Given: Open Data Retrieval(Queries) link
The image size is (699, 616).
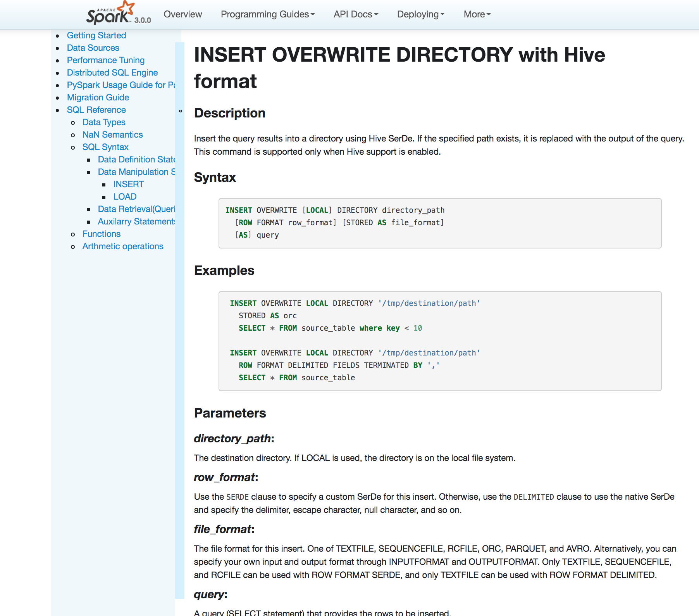Looking at the screenshot, I should point(136,209).
